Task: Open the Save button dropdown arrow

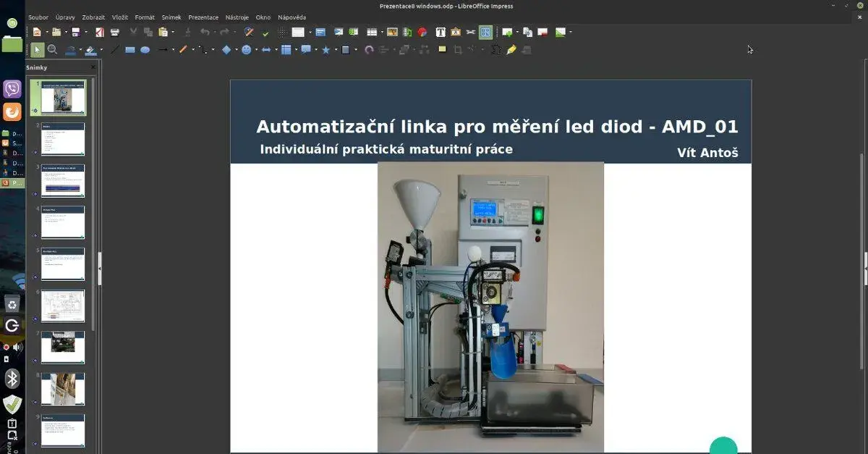Action: point(86,32)
